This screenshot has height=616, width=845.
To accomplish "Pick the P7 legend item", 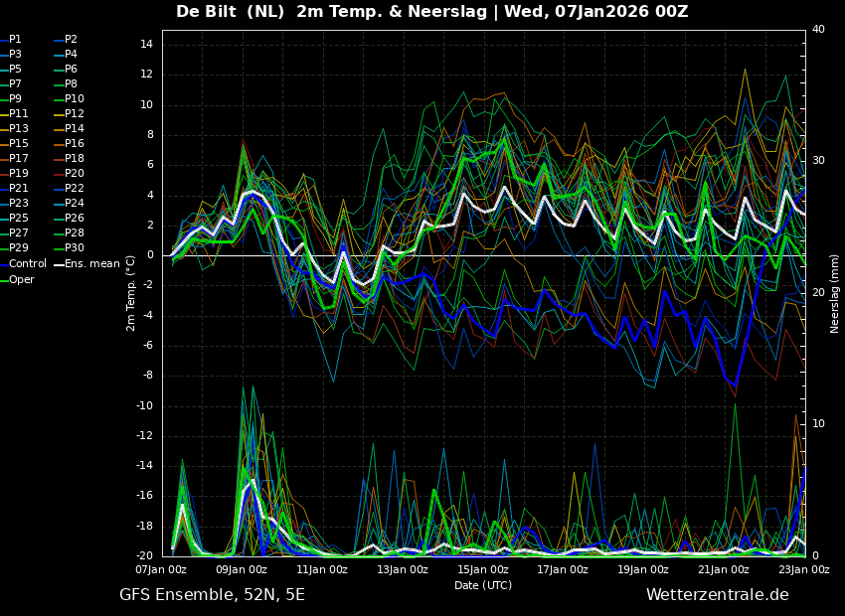I will tap(11, 84).
